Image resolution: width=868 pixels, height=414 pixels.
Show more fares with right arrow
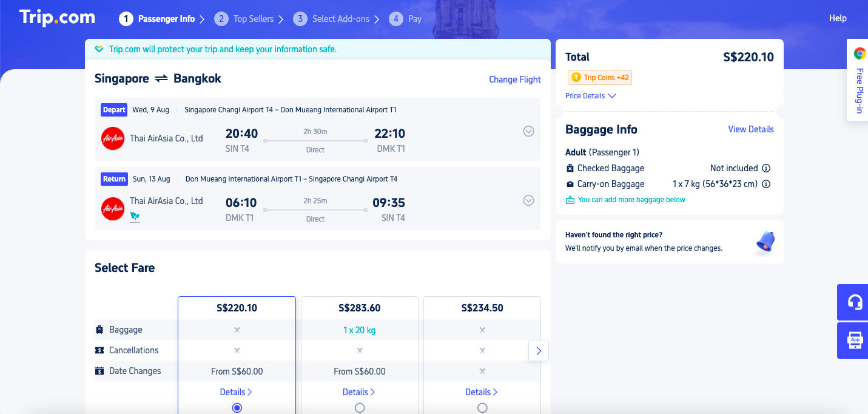539,351
